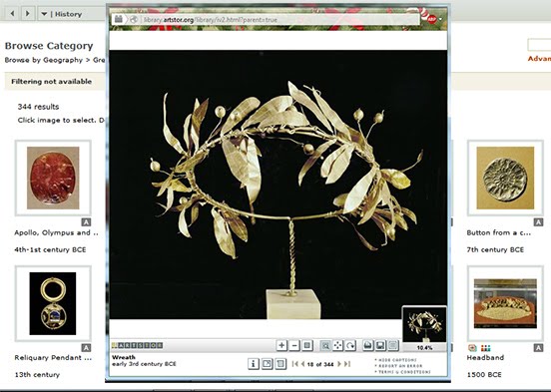The image size is (551, 392).
Task: Click the ARTSTOR logo
Action: 137,345
